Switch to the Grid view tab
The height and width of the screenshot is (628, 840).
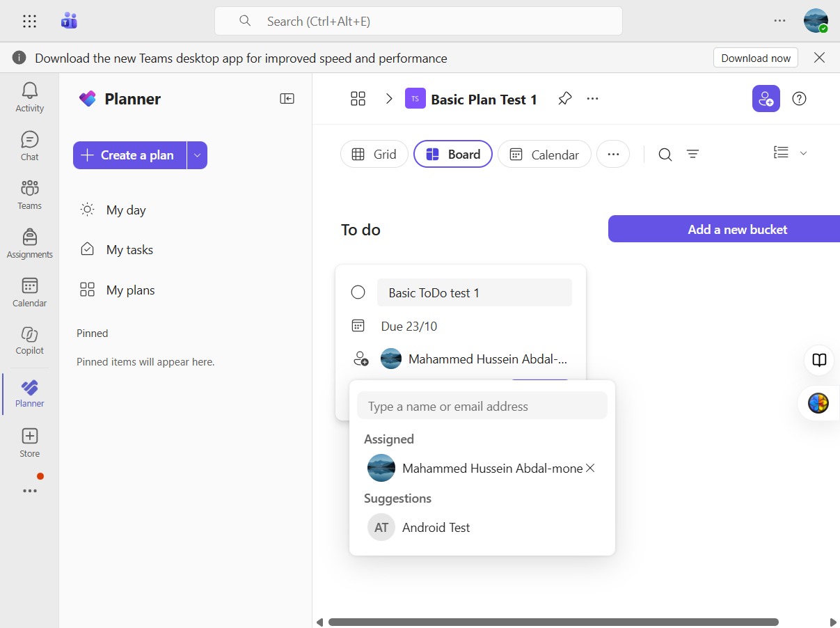point(374,155)
